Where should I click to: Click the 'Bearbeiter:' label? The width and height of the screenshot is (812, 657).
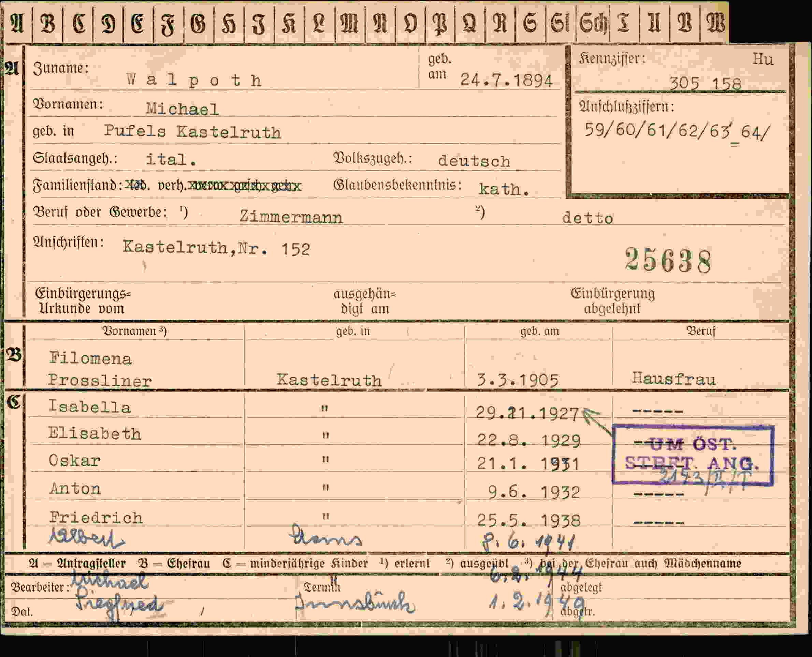[40, 587]
